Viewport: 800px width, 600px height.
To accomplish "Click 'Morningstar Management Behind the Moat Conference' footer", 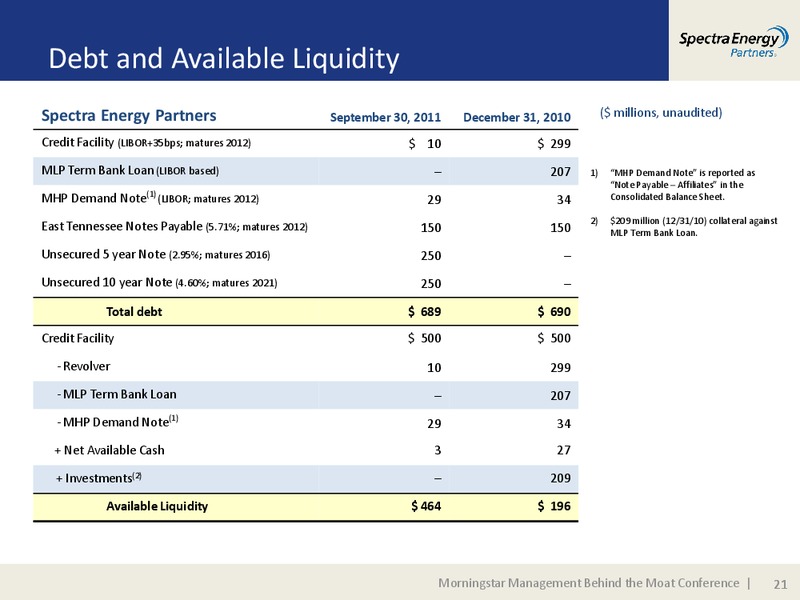I will click(588, 583).
